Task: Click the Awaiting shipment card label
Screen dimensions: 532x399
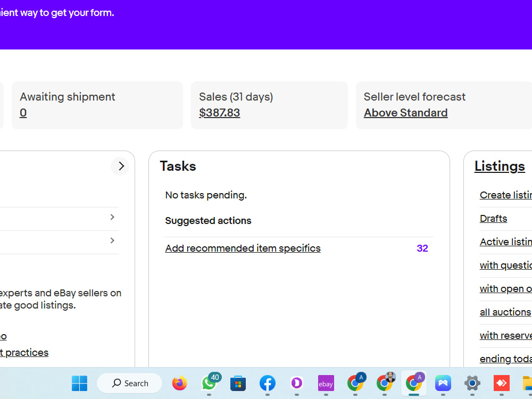Action: [68, 97]
